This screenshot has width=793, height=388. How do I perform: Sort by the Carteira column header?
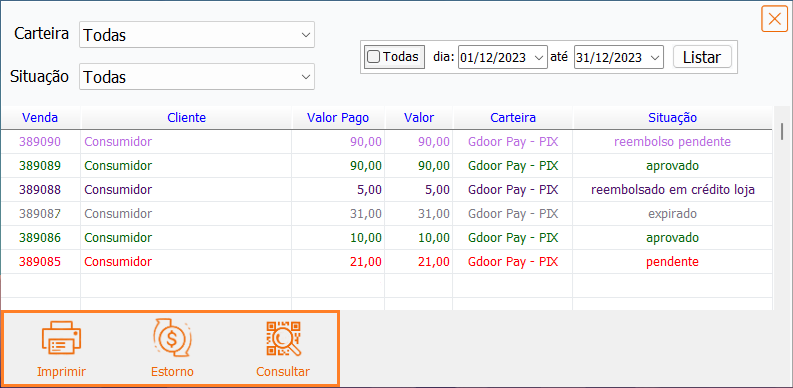click(513, 118)
